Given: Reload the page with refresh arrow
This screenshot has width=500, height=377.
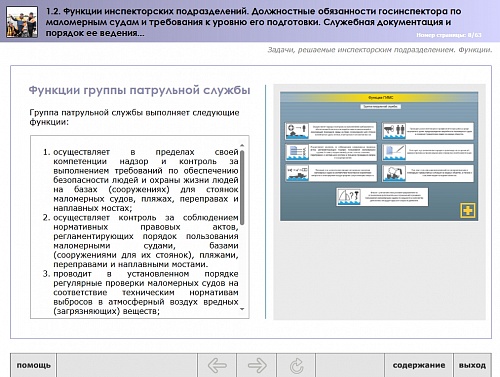Looking at the screenshot, I should (x=296, y=365).
